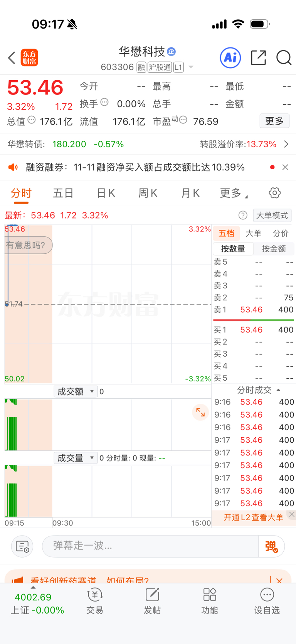The image size is (296, 644).
Task: Click the 更多 quote details button
Action: point(274,121)
